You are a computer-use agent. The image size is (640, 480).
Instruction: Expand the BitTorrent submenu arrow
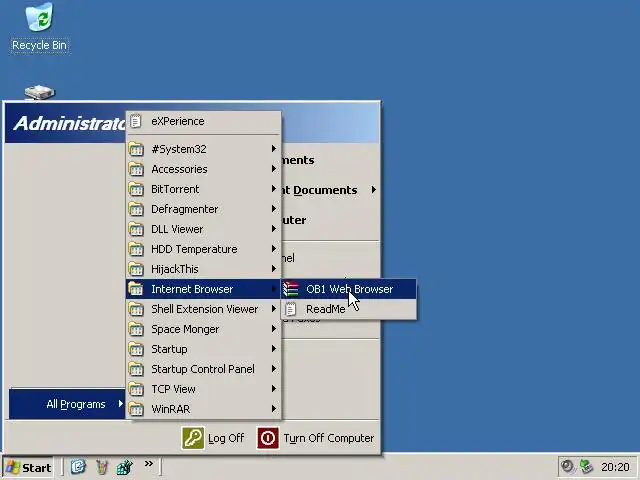274,189
